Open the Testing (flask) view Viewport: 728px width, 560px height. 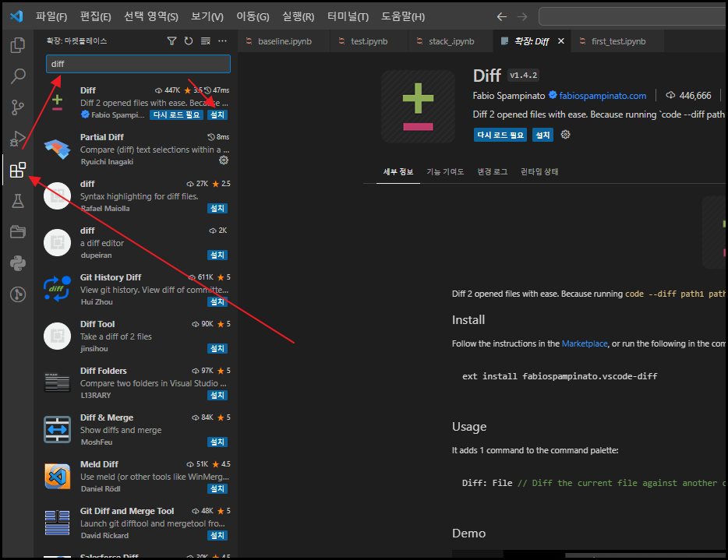pos(17,202)
